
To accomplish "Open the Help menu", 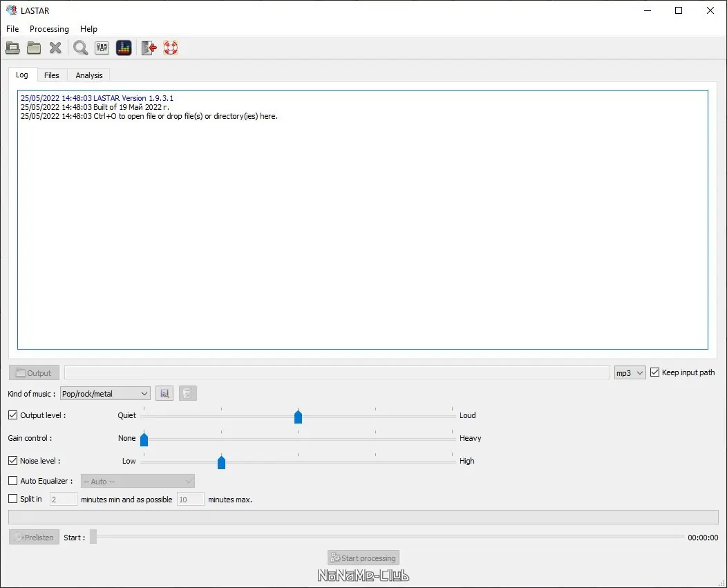I will tap(88, 29).
